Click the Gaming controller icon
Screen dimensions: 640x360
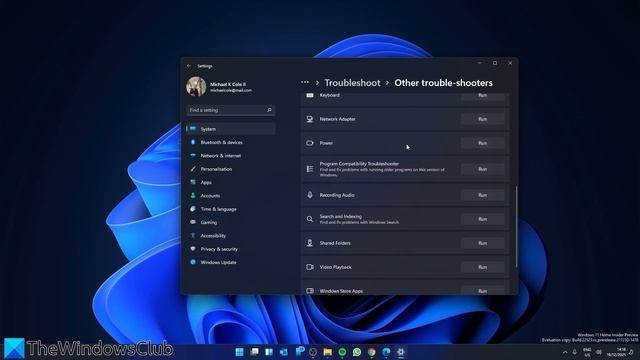(x=193, y=222)
